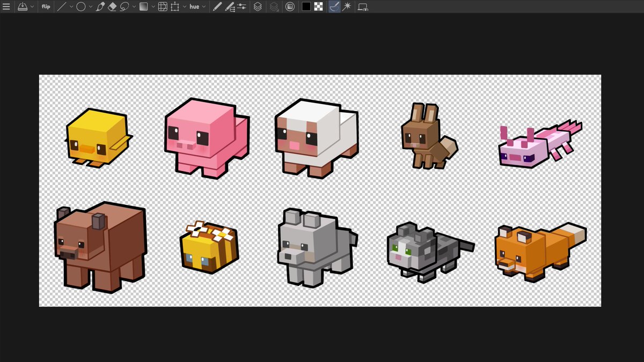
Task: Expand the Ellipse tool options arrow
Action: click(x=90, y=7)
